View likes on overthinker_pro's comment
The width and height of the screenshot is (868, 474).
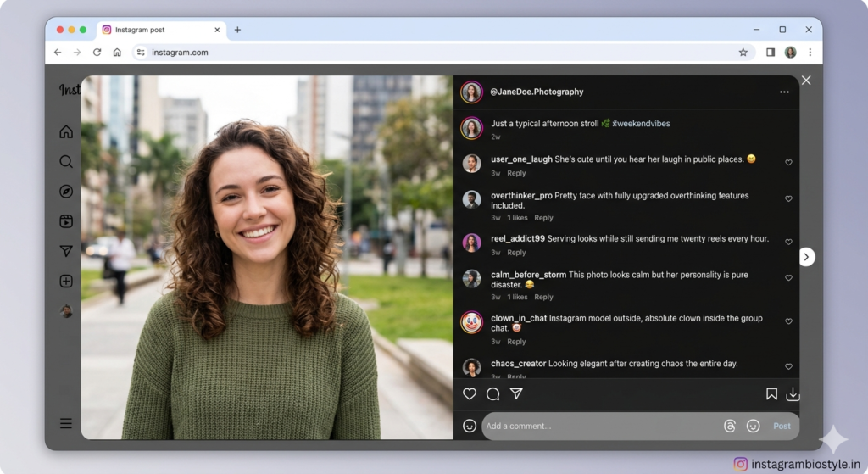click(x=517, y=218)
